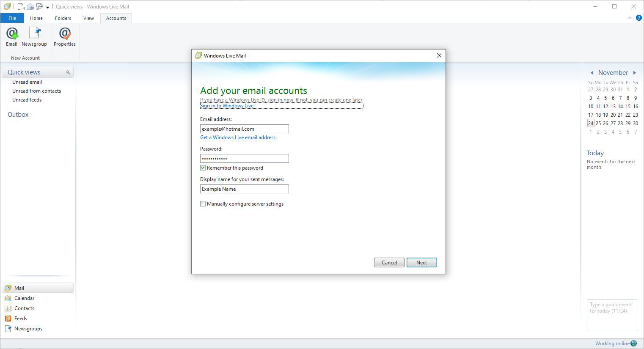Screen dimensions: 644x349
Task: Click the quick event text box
Action: 612,315
